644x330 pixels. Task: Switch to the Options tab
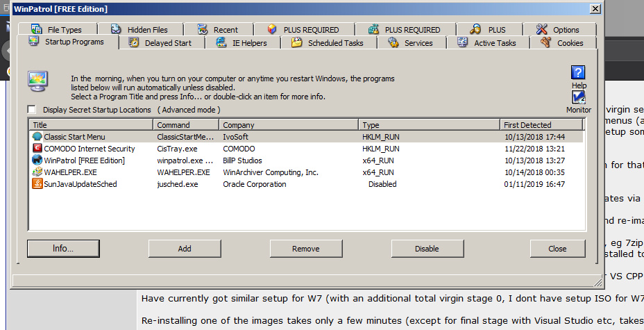click(x=559, y=29)
